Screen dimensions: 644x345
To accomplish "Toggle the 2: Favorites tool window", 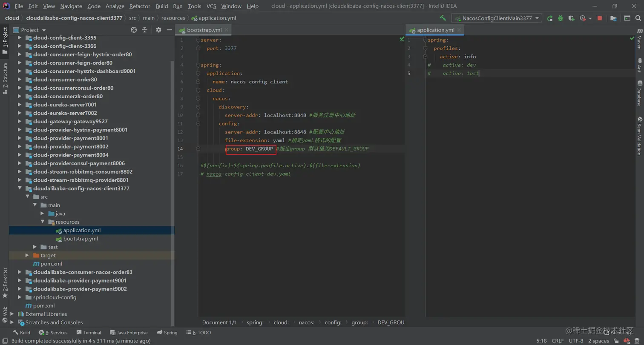I will [x=5, y=282].
